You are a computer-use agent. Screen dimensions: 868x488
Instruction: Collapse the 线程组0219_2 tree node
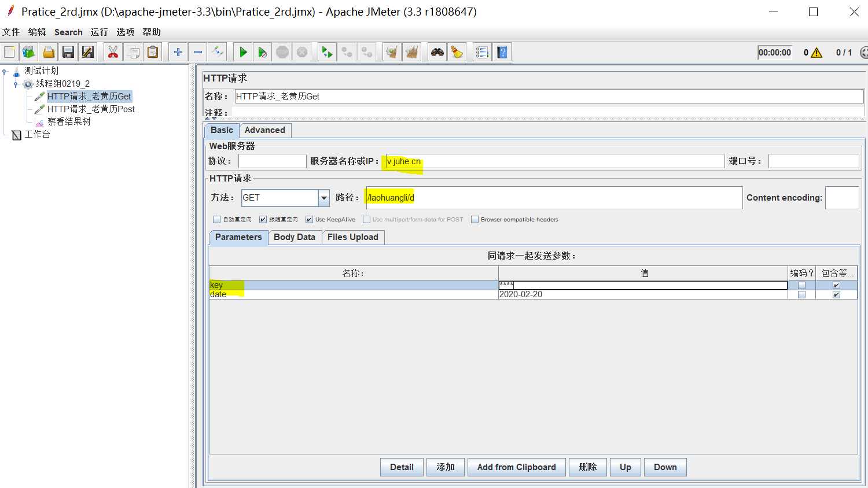click(16, 84)
